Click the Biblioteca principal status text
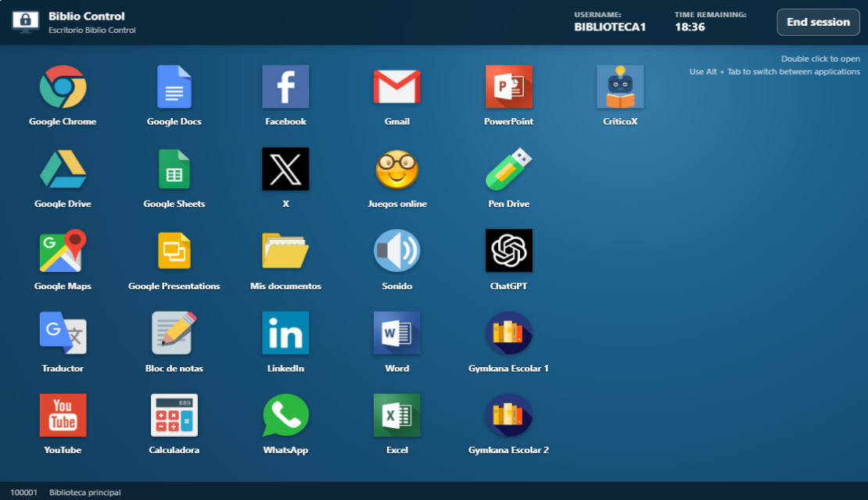Image resolution: width=868 pixels, height=500 pixels. [x=84, y=492]
